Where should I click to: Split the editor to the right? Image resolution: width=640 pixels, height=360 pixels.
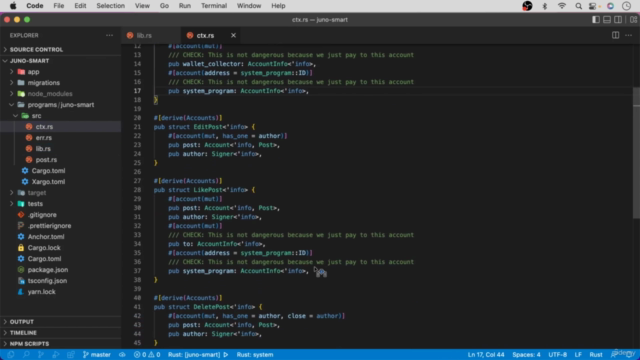point(615,35)
